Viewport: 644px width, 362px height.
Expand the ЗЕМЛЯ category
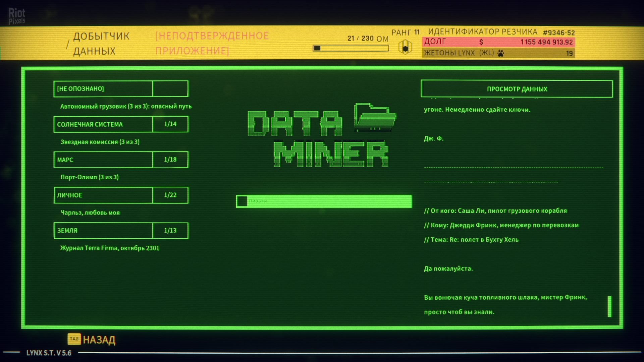103,231
